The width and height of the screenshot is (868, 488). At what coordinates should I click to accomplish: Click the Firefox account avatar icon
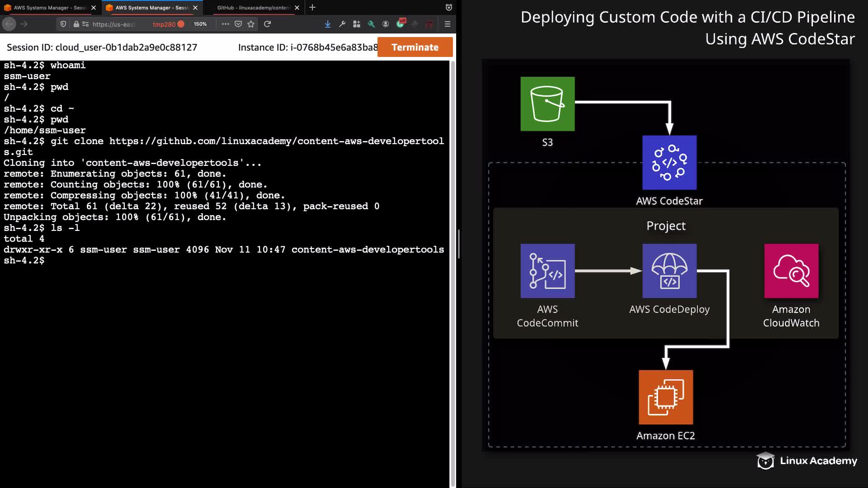point(386,24)
